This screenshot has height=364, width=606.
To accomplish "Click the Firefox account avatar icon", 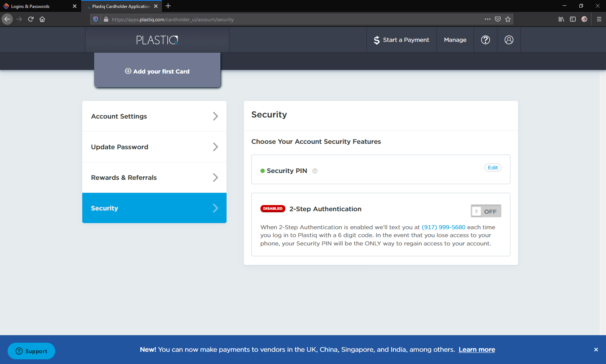I will [x=584, y=19].
